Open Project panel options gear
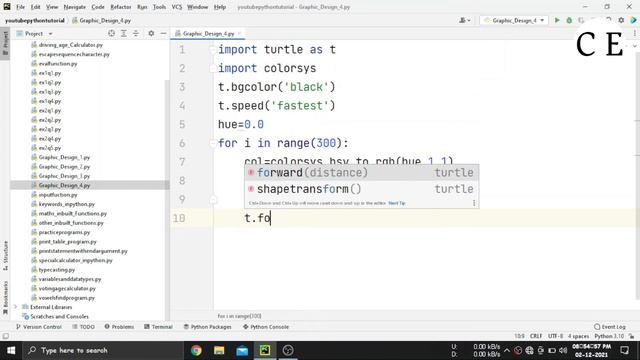 pyautogui.click(x=151, y=33)
